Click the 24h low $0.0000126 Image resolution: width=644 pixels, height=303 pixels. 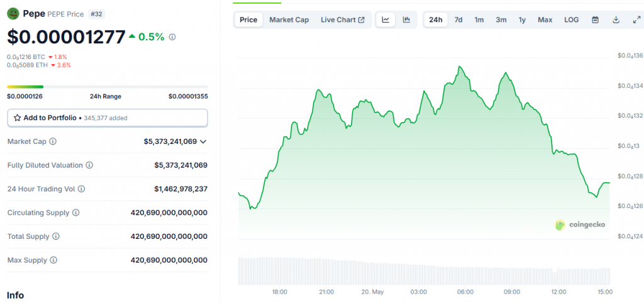(25, 96)
